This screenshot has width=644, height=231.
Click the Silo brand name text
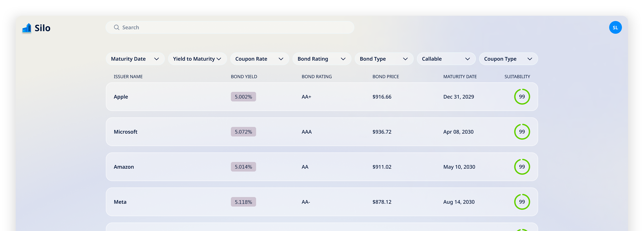pyautogui.click(x=42, y=28)
